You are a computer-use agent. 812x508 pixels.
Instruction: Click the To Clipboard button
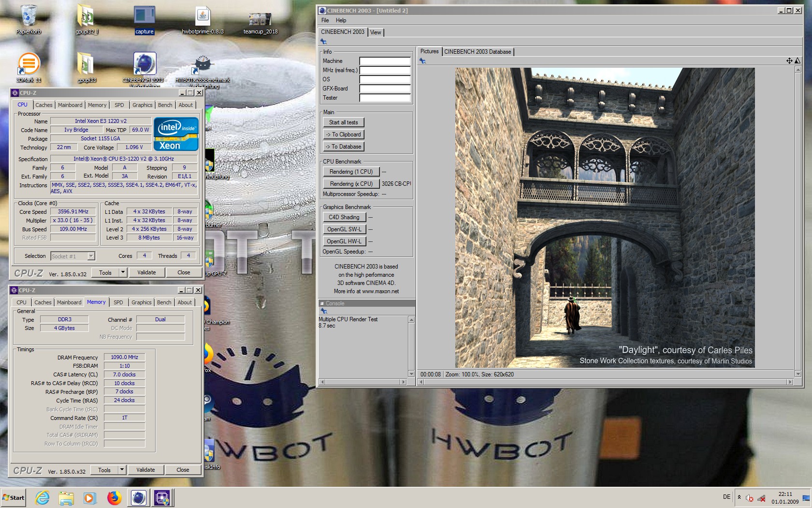point(344,134)
